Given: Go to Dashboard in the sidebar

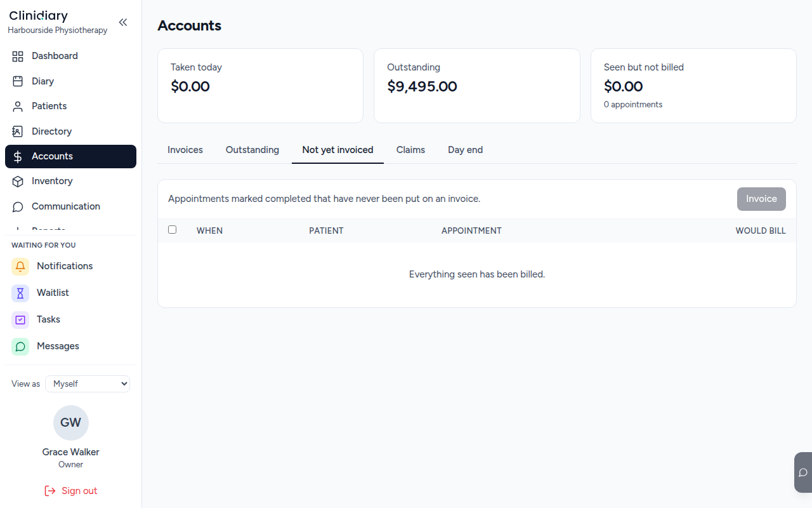Looking at the screenshot, I should pos(70,56).
